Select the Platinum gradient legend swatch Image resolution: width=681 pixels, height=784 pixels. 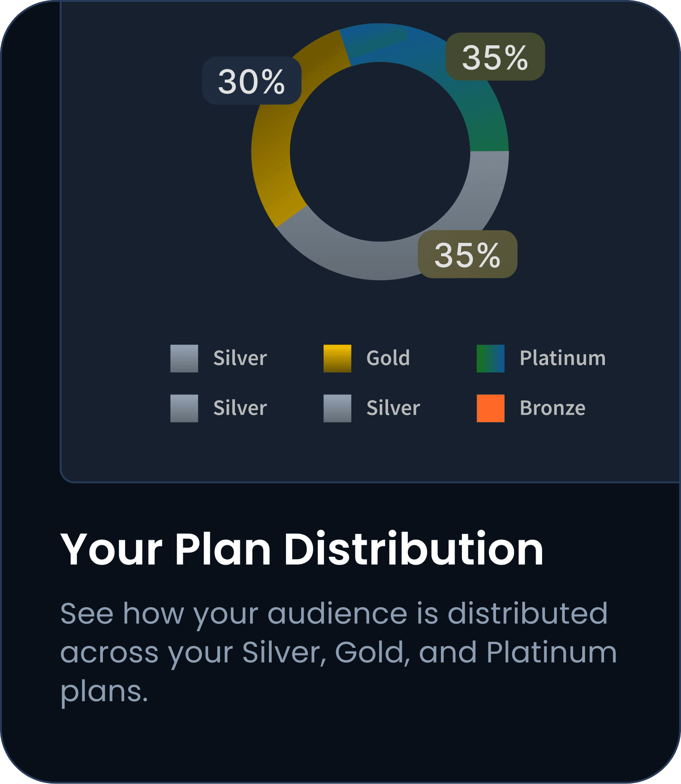point(490,358)
